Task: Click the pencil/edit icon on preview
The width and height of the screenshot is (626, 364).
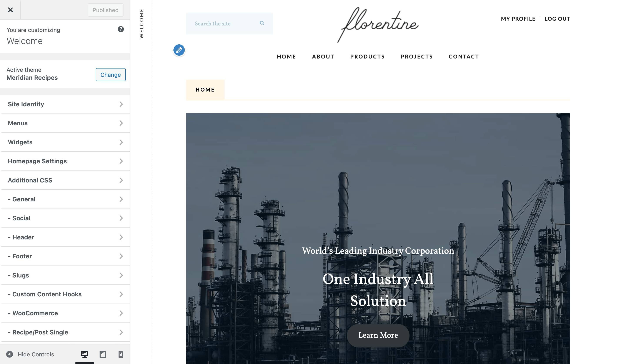Action: (x=179, y=50)
